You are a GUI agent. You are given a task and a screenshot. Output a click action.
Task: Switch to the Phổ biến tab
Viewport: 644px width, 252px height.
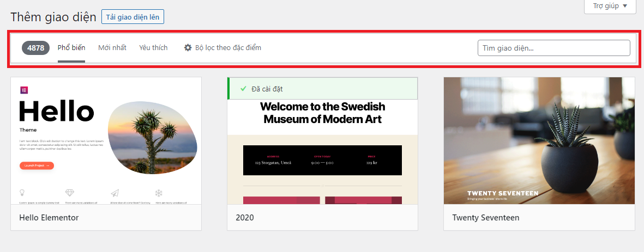(71, 48)
